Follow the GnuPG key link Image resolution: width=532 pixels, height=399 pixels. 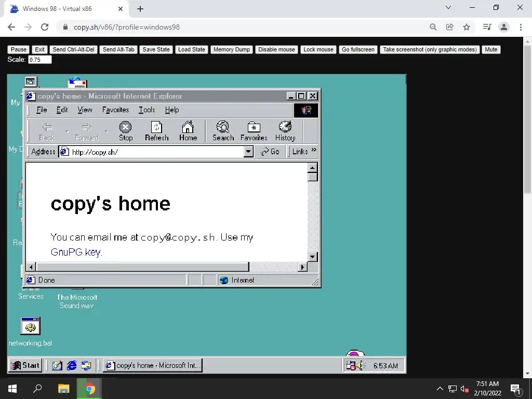76,252
